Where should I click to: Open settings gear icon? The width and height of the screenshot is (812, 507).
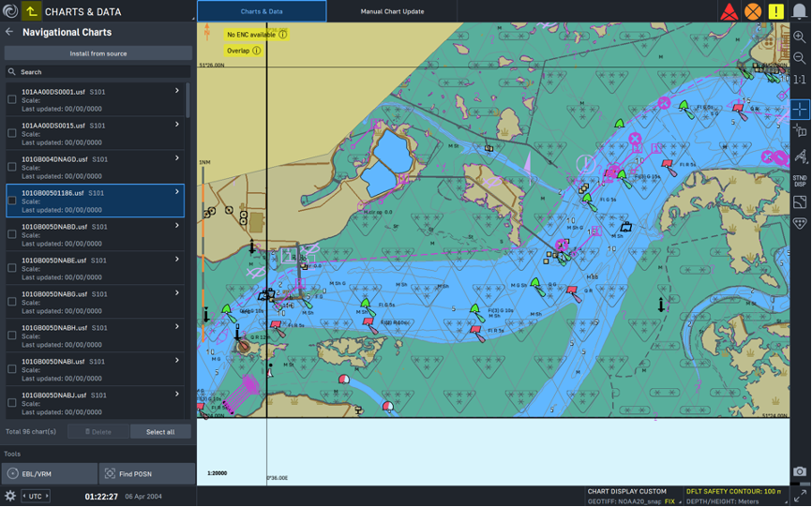click(9, 496)
